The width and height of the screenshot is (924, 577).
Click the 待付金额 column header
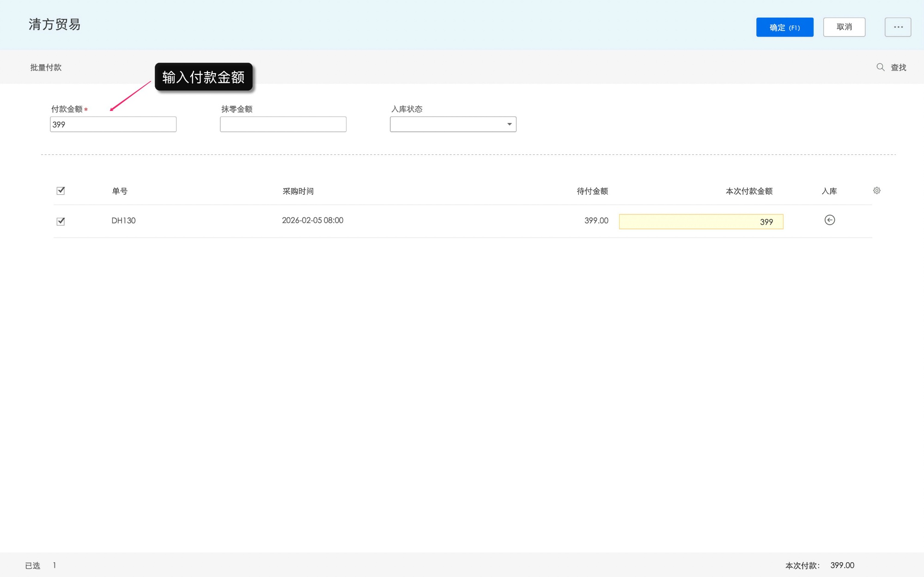[592, 191]
